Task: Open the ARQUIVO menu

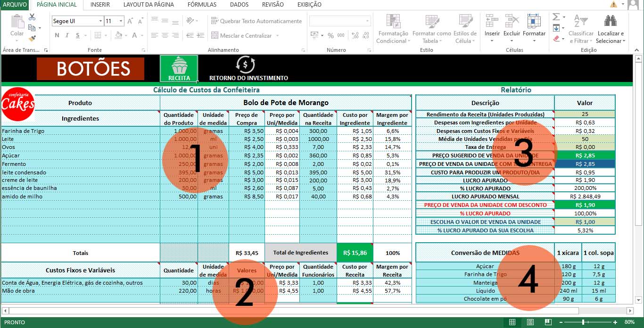Action: [x=15, y=5]
